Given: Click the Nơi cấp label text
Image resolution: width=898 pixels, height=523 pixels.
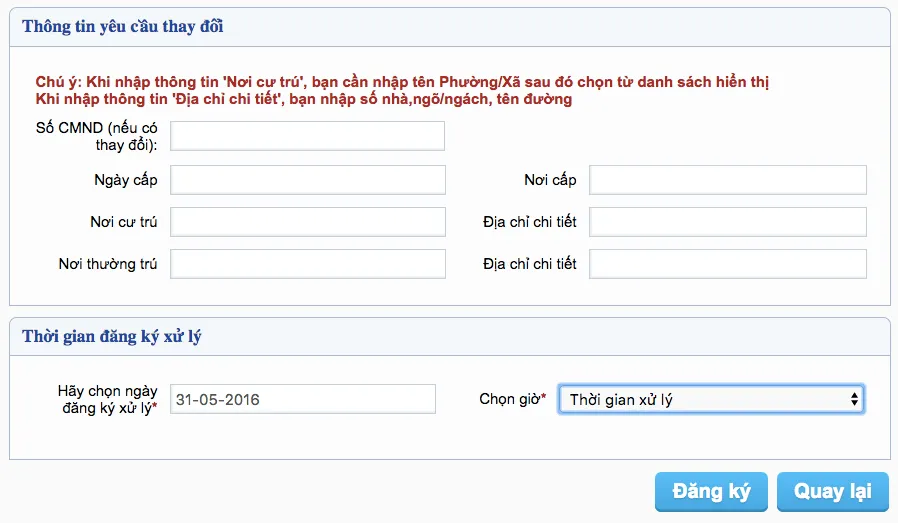Looking at the screenshot, I should pos(550,180).
